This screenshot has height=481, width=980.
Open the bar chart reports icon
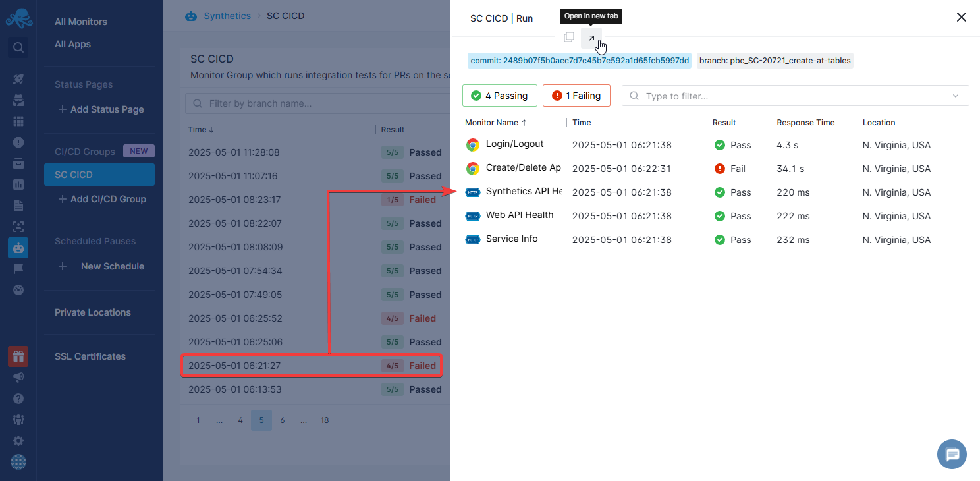point(18,184)
